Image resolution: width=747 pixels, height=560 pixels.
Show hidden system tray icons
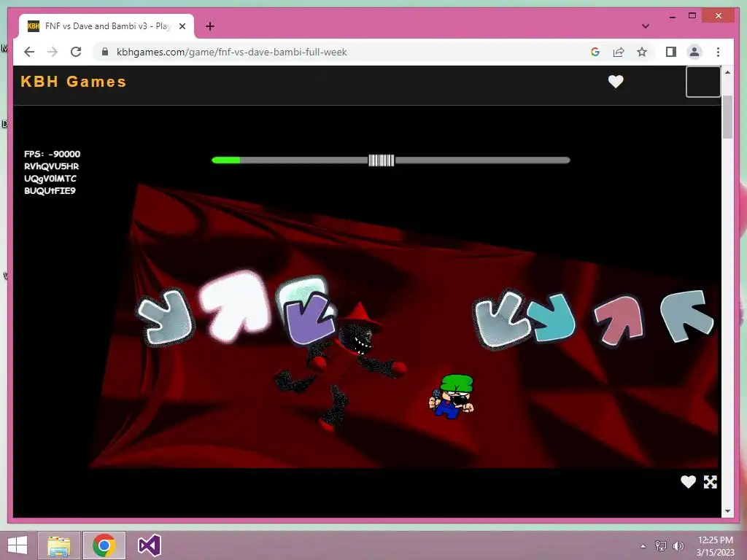click(x=643, y=546)
